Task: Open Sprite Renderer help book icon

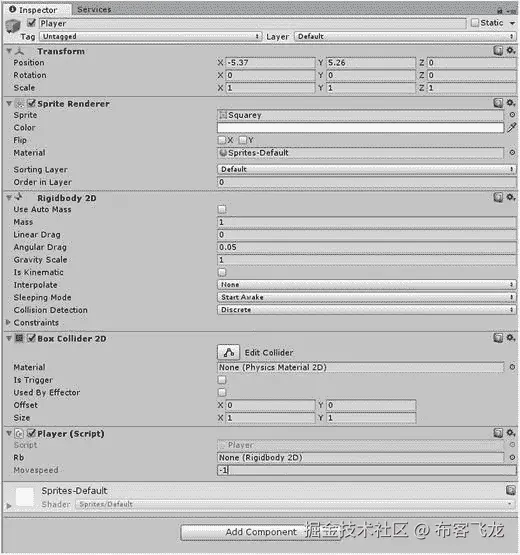Action: click(x=498, y=103)
